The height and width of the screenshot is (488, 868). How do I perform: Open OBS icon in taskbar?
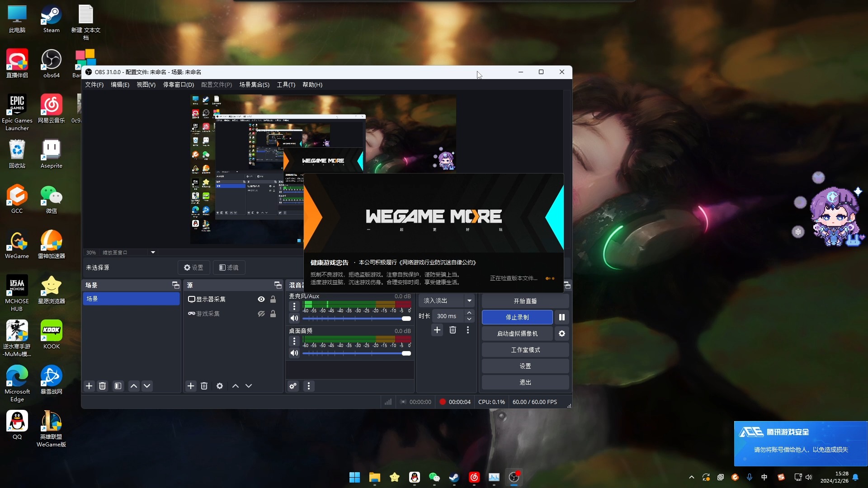tap(514, 477)
